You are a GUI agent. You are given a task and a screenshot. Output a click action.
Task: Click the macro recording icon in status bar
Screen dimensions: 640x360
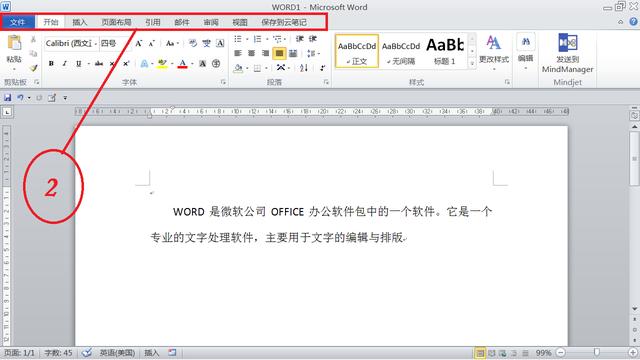172,352
